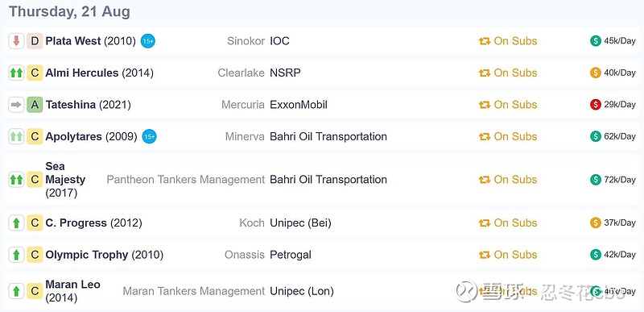Click the Clearlake owner name
This screenshot has width=644, height=312.
(241, 73)
